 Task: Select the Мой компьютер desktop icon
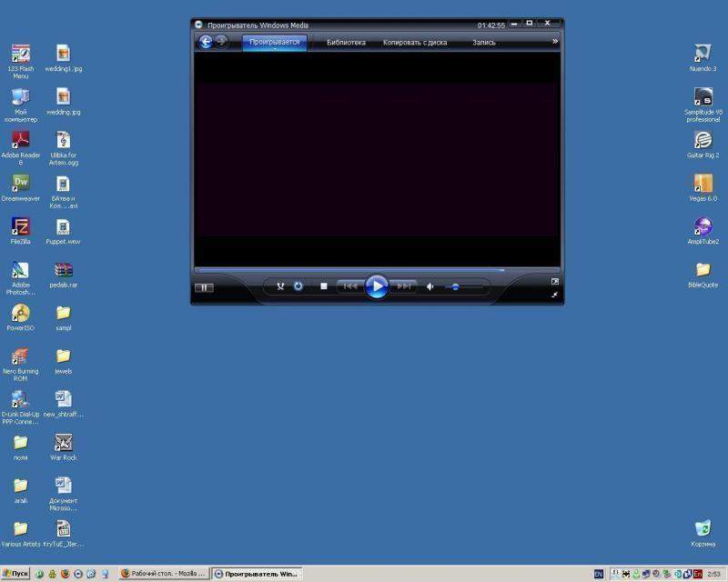coord(20,105)
